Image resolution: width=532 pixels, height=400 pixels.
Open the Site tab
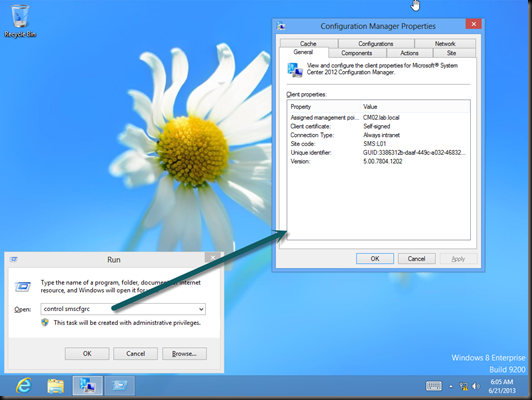click(452, 53)
